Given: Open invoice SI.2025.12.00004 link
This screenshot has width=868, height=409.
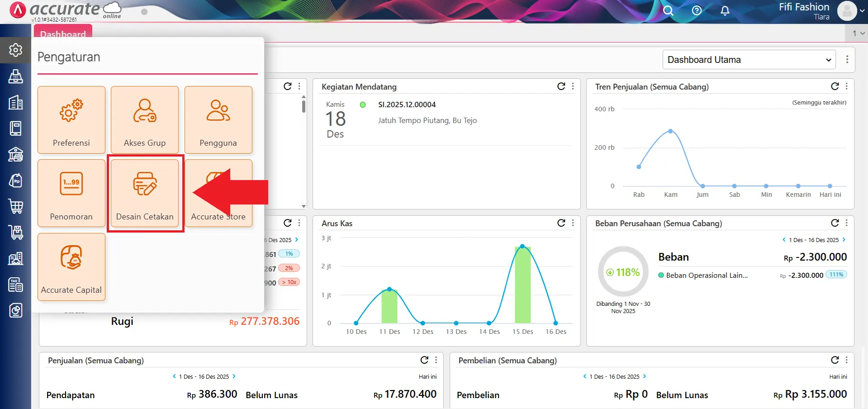Looking at the screenshot, I should [x=407, y=105].
